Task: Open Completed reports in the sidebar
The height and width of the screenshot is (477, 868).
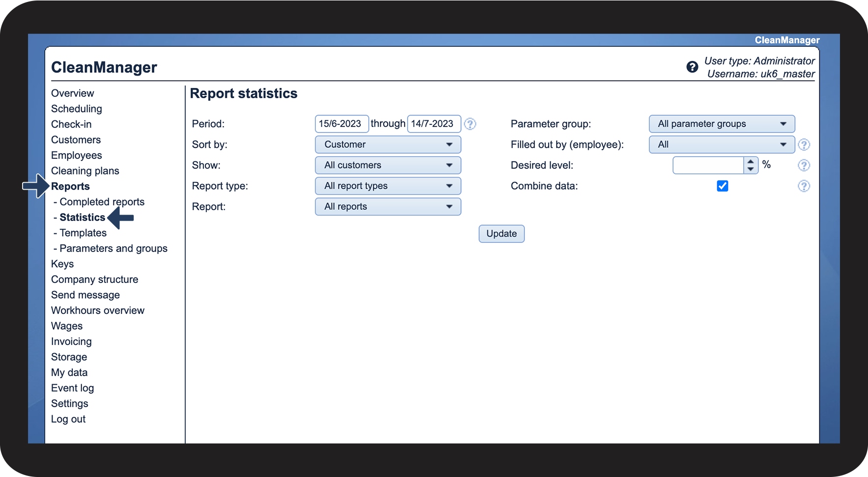Action: click(102, 202)
